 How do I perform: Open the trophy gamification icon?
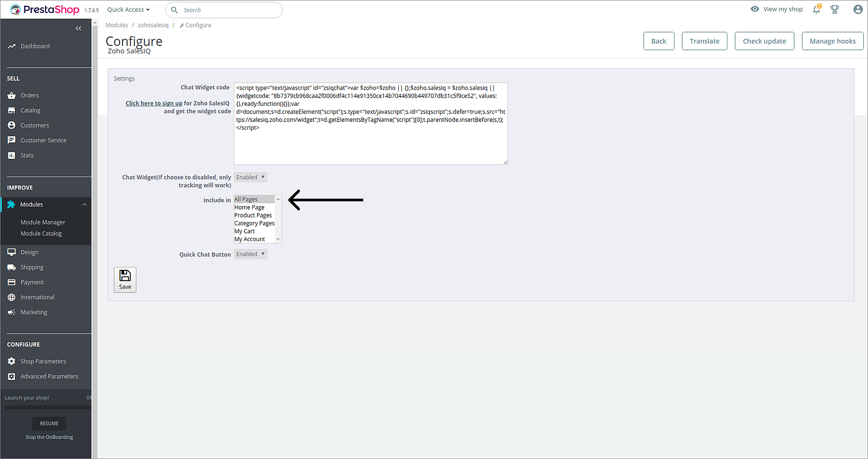pyautogui.click(x=835, y=9)
